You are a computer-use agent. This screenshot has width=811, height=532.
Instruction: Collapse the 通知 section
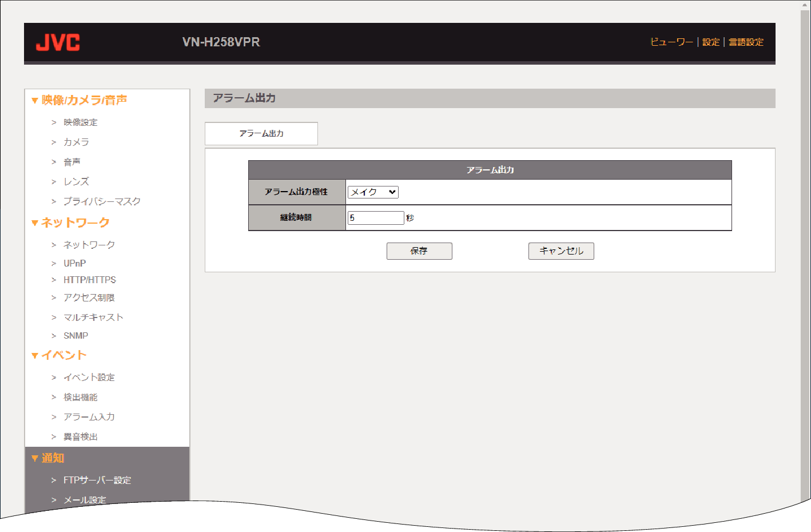click(x=47, y=458)
